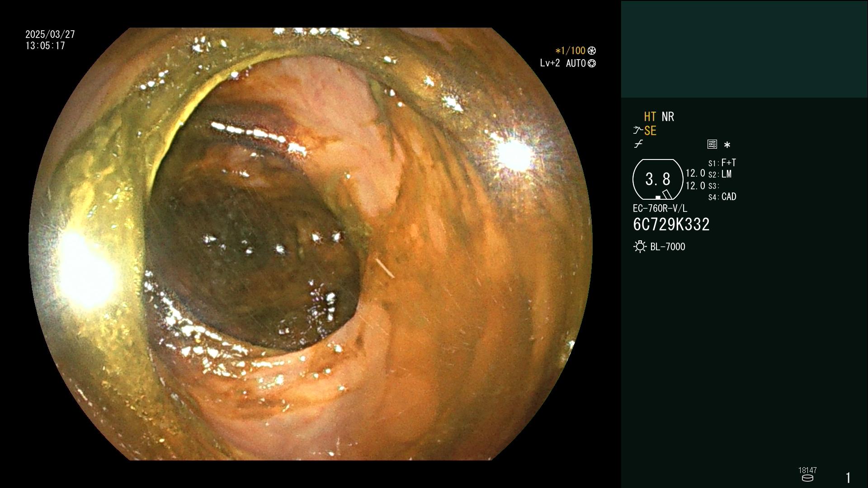Click the scope model EC-760R-V/L text
The image size is (868, 488).
(660, 209)
